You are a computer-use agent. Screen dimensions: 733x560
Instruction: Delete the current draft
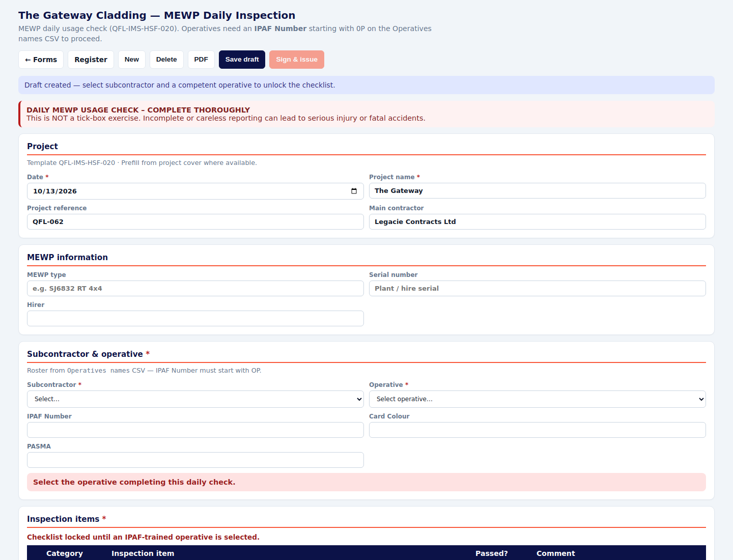(x=166, y=60)
